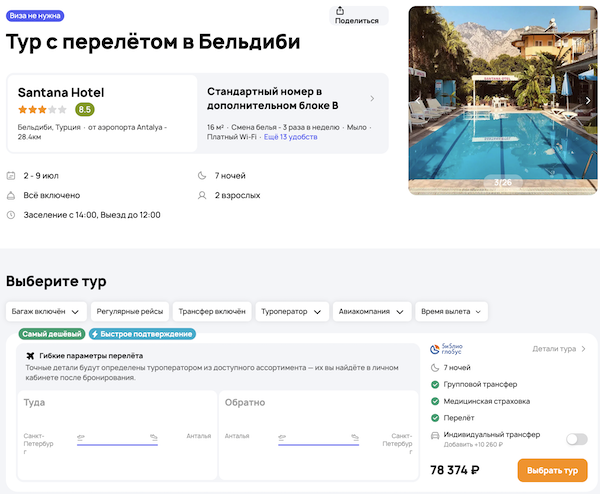The image size is (600, 494).
Task: Expand the Время вылета dropdown
Action: (x=452, y=311)
